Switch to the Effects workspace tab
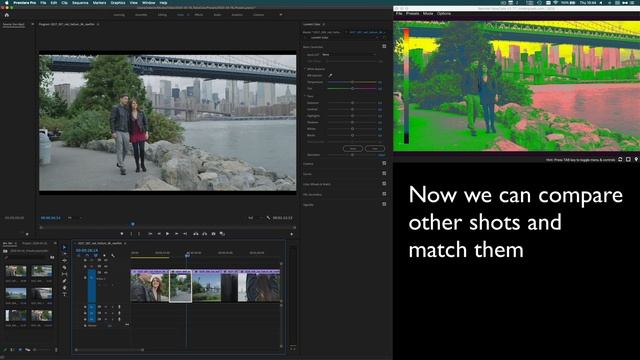Viewport: 640px width, 360px height. (199, 15)
